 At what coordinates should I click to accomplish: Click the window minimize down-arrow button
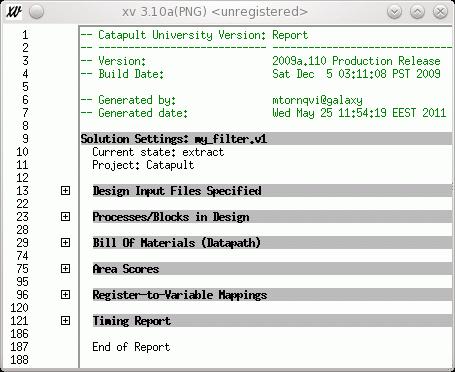tap(395, 12)
